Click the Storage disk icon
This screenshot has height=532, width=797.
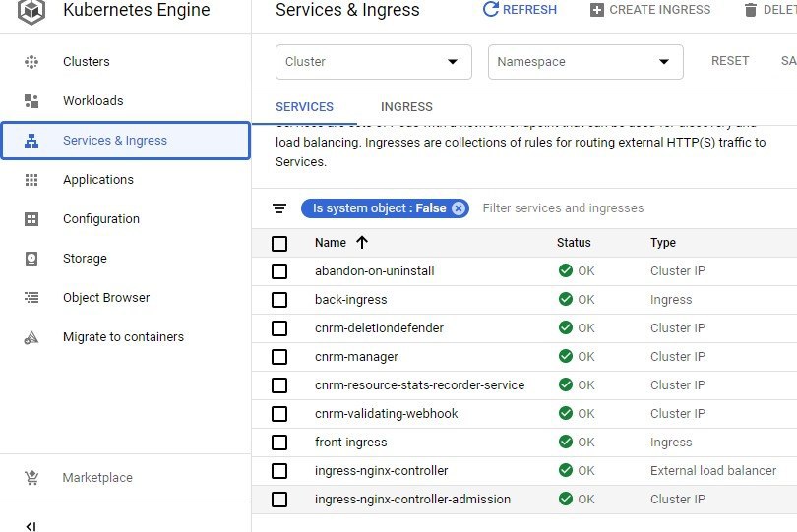tap(31, 258)
